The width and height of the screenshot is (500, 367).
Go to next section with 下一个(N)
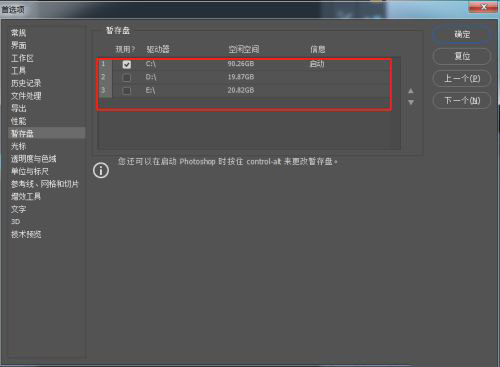coord(462,101)
